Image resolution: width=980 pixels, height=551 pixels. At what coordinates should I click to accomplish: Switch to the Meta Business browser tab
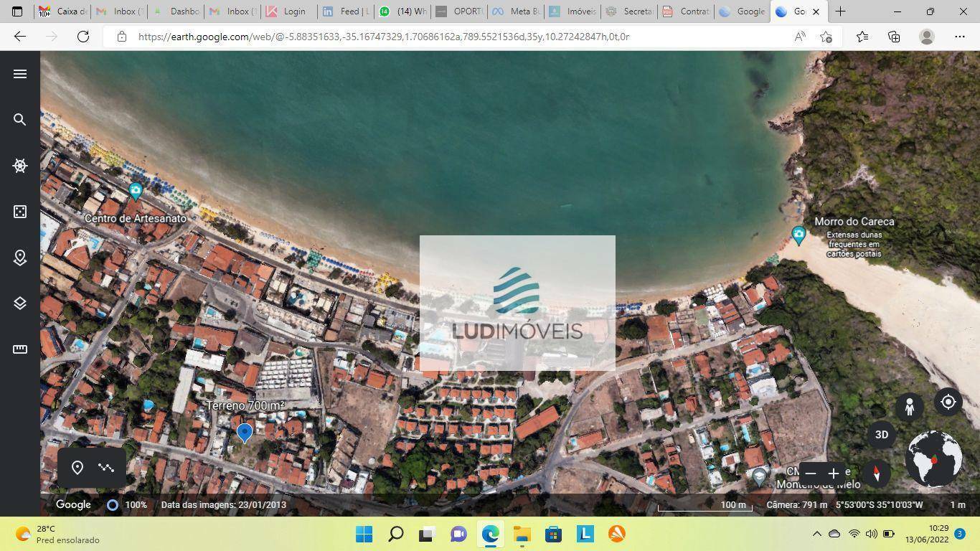pos(515,11)
